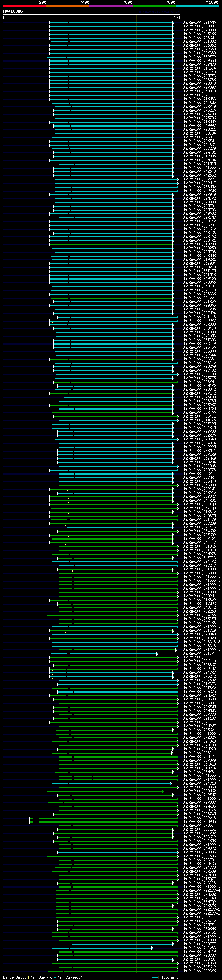222x980 pixels.
Task: Open label UniRef100_B5M1Y0
Action: click(x=199, y=386)
